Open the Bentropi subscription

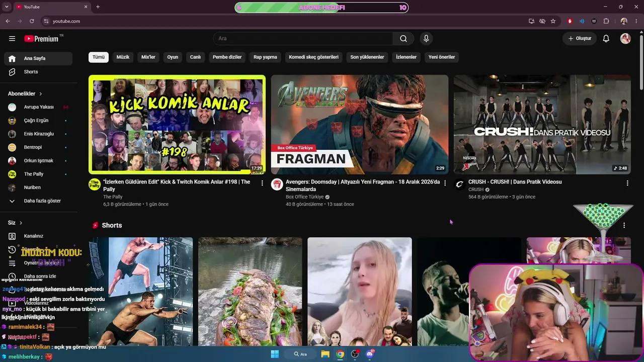(38, 147)
